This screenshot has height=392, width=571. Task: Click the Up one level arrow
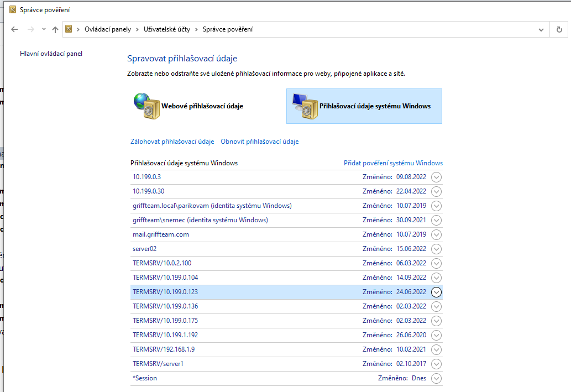tap(55, 29)
